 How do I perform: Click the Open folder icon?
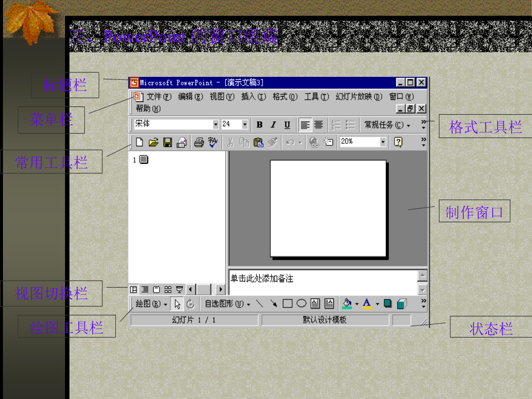point(153,142)
